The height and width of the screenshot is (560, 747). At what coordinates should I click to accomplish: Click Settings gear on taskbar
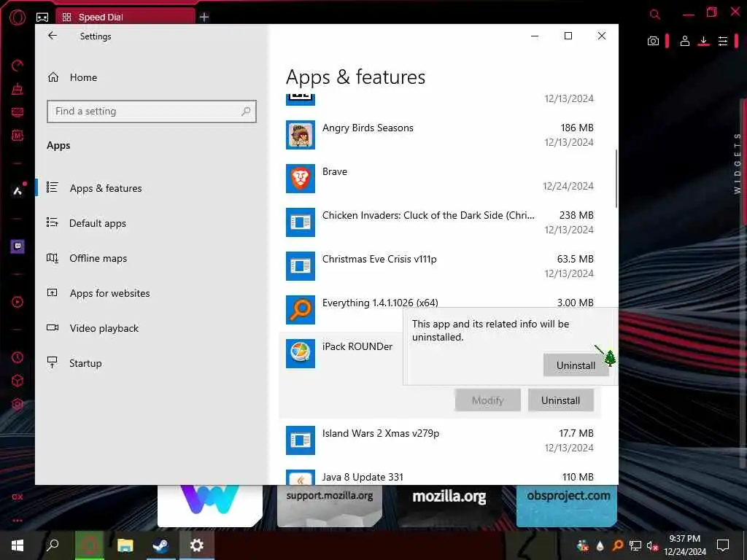pyautogui.click(x=196, y=545)
